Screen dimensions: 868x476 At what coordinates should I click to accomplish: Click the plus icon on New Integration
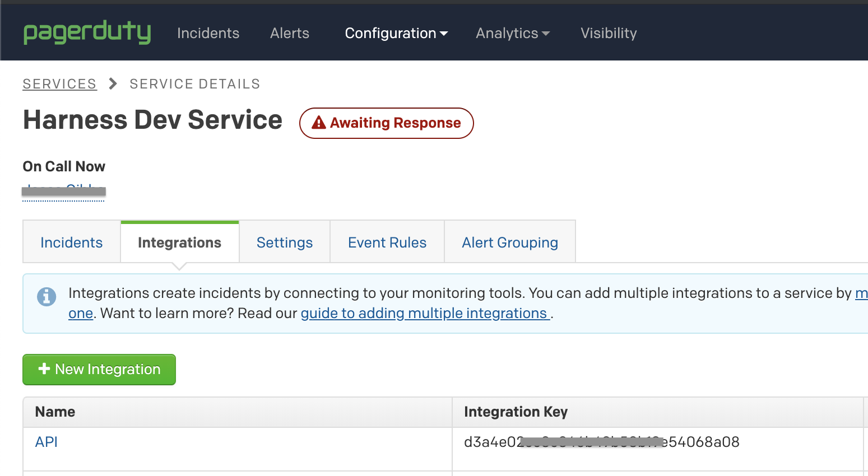coord(44,368)
